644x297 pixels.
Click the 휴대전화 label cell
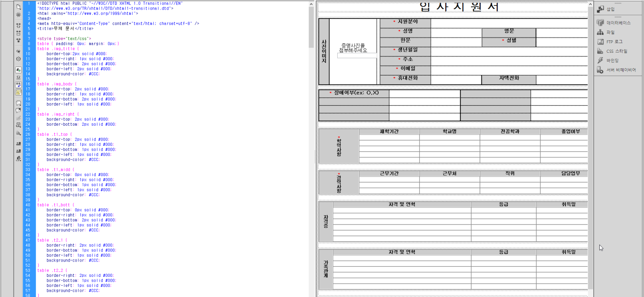click(x=405, y=80)
